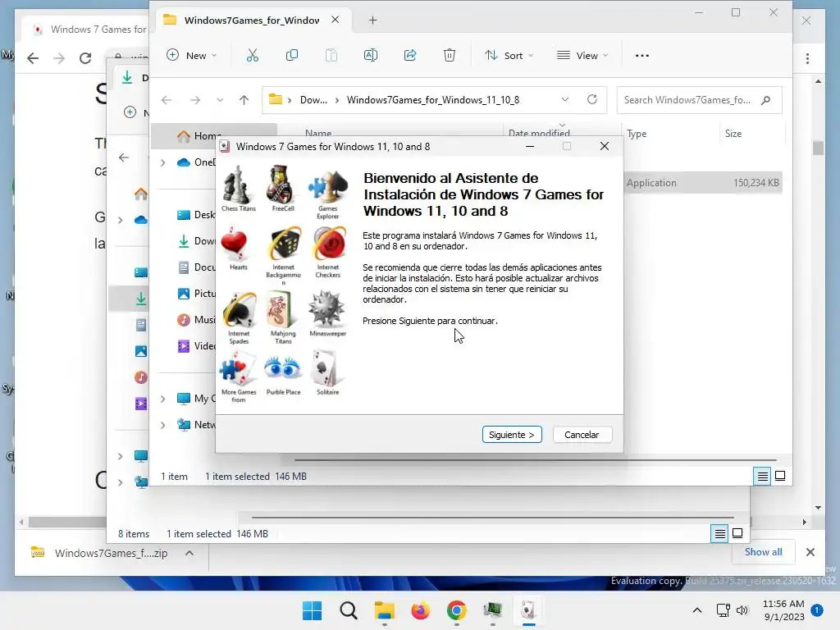Show hidden system tray icons
The height and width of the screenshot is (630, 840).
coord(697,610)
